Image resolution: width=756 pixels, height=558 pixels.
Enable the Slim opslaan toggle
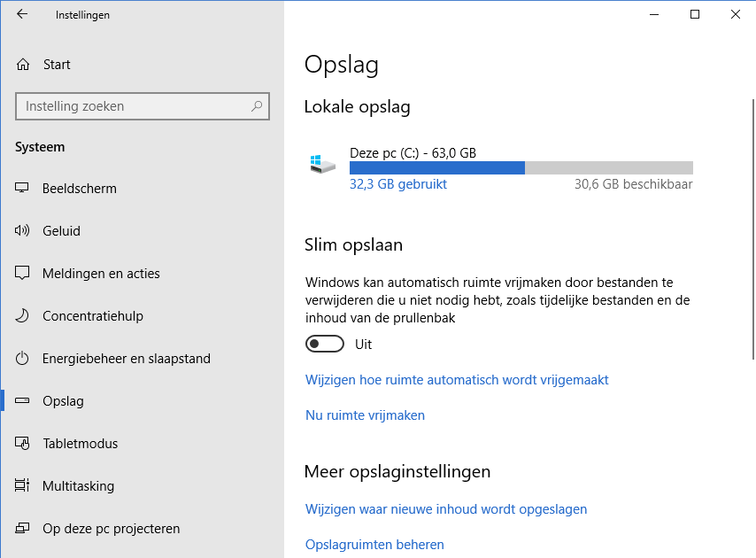click(x=324, y=344)
